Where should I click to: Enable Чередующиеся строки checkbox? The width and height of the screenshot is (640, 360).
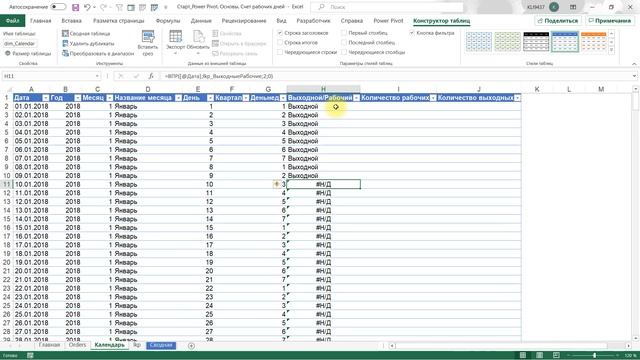[x=280, y=52]
